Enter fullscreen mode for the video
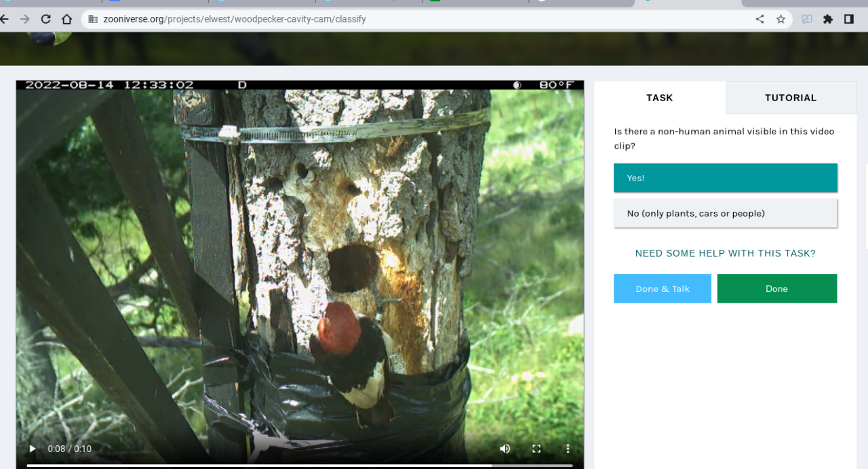Viewport: 868px width, 469px height. click(536, 449)
